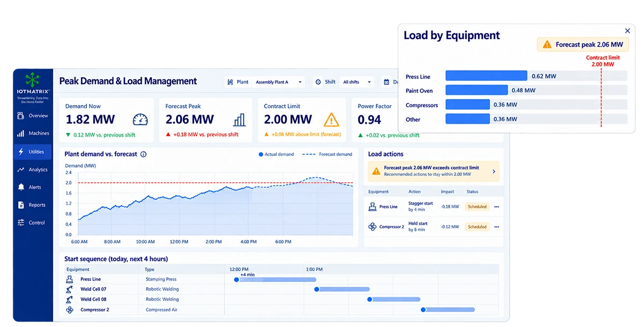Click the warning triangle on Contract Limit card
Screen dimensions: 644x327
click(332, 119)
